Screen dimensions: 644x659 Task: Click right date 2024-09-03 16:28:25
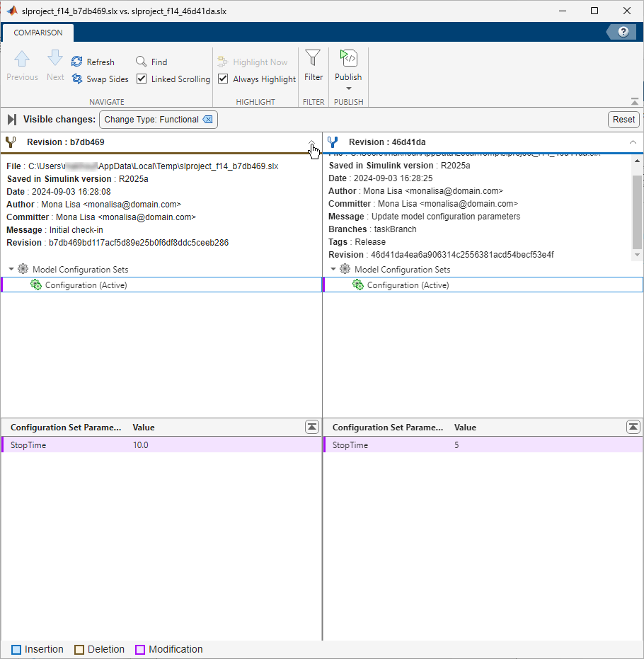point(393,178)
